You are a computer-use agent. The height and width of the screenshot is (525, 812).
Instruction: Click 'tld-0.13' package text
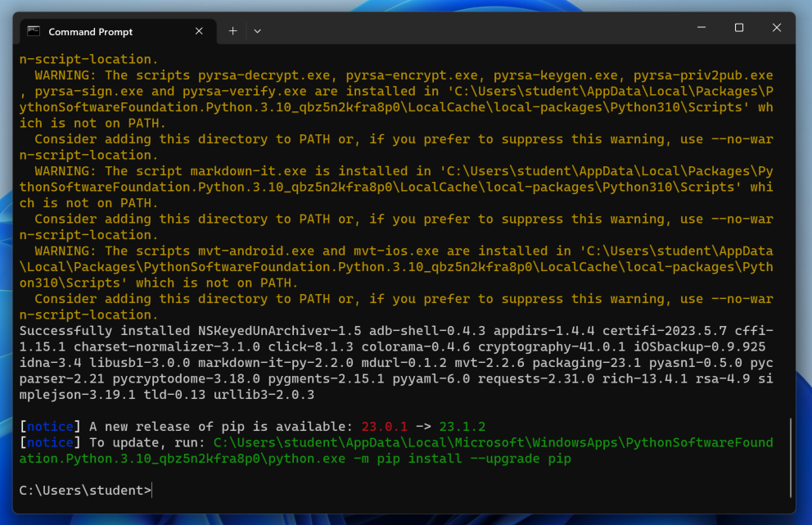174,395
